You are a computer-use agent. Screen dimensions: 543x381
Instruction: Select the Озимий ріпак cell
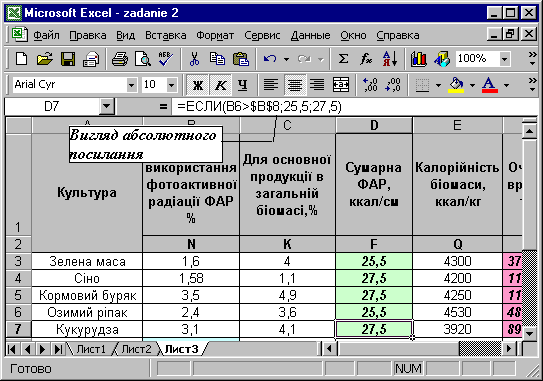pos(87,312)
